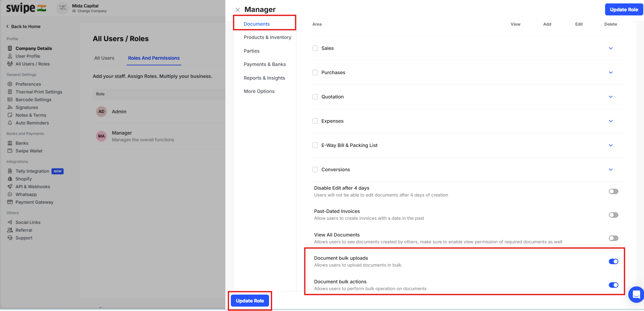Go Back to Home
The width and height of the screenshot is (644, 311).
[23, 26]
